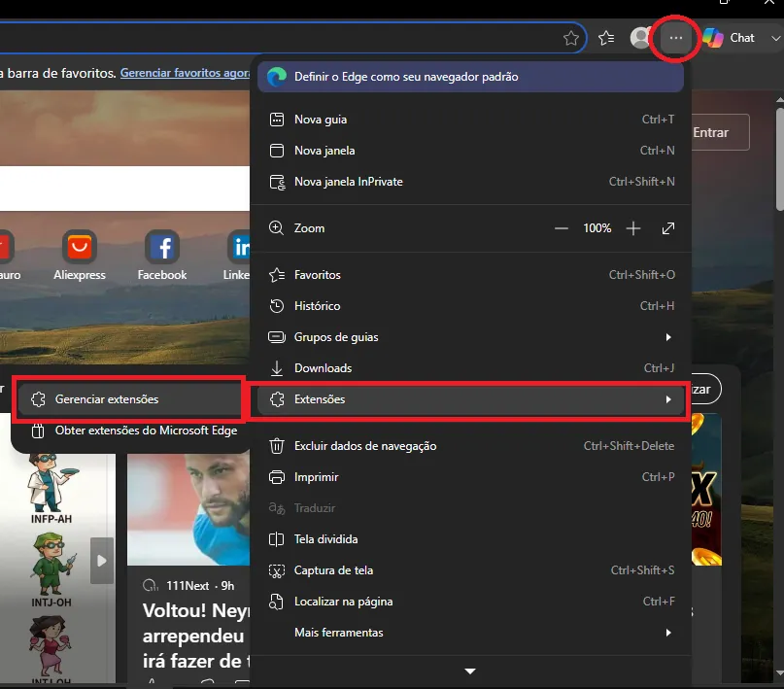Image resolution: width=784 pixels, height=689 pixels.
Task: Click the Favoritos star icon in menu
Action: (277, 275)
